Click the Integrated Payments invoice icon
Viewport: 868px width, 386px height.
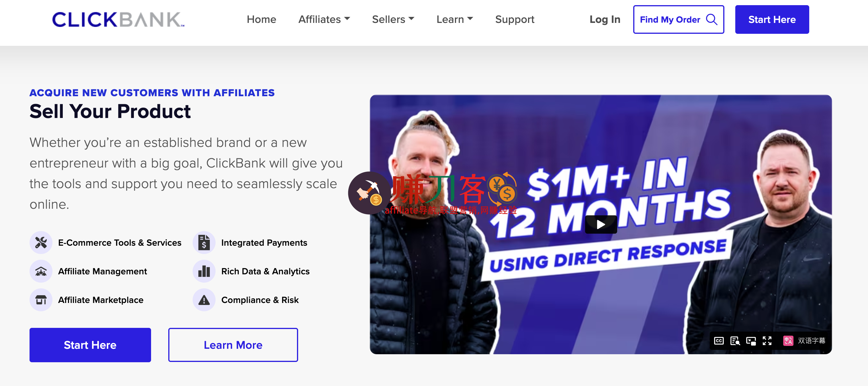pos(204,242)
